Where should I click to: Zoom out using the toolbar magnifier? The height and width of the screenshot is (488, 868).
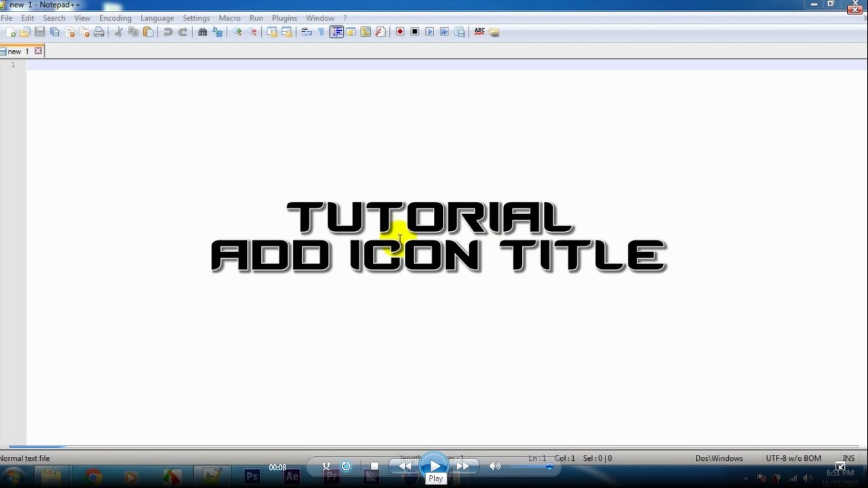[x=252, y=32]
